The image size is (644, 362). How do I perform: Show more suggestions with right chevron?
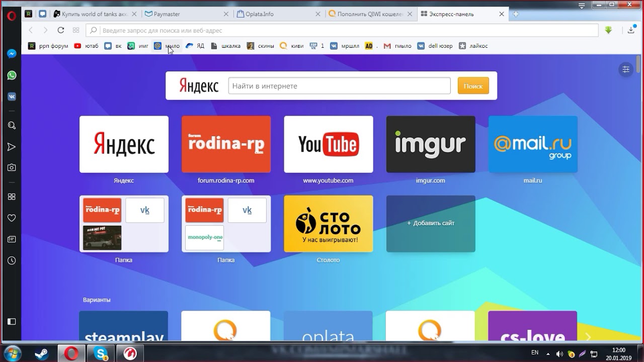click(588, 337)
